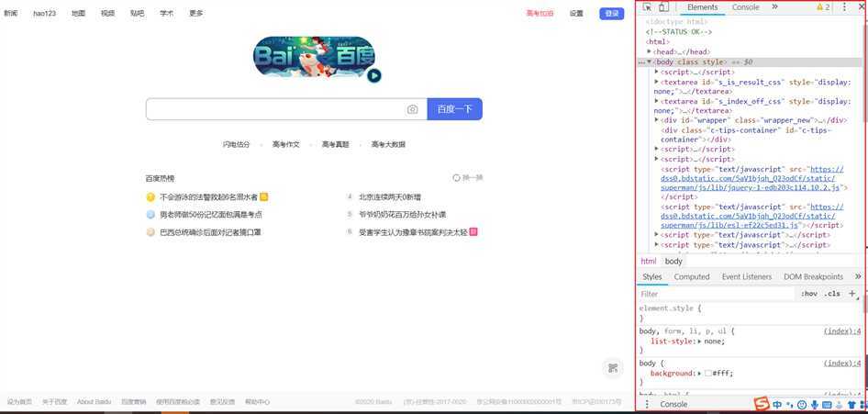Expand the s_index_off_css textarea node

point(657,101)
